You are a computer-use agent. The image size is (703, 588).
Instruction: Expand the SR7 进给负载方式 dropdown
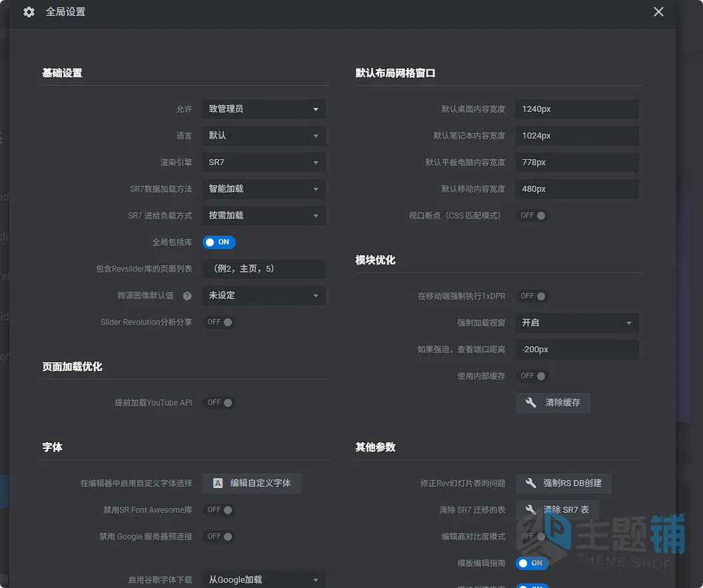point(264,216)
